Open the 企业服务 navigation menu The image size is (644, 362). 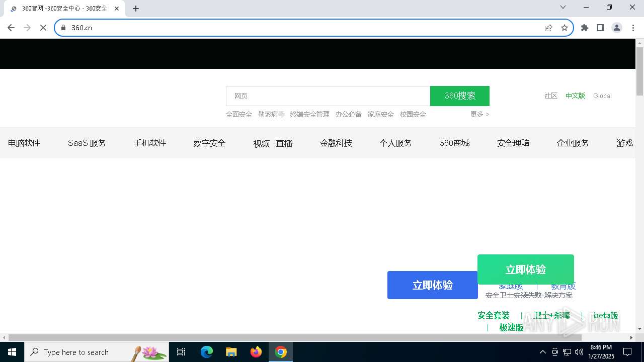pos(573,143)
